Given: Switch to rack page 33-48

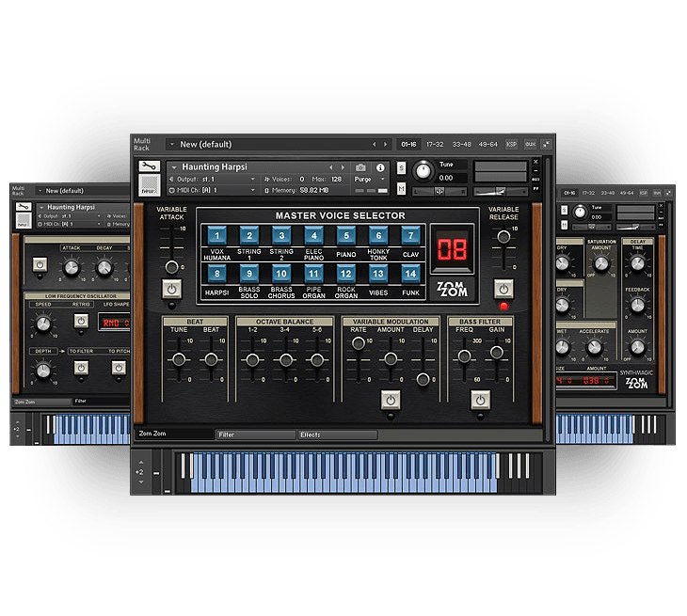Looking at the screenshot, I should 462,144.
